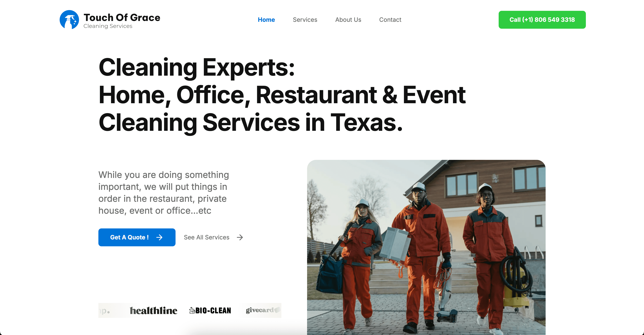Click the arrow icon inside Get A Quote
The image size is (644, 335).
tap(159, 237)
